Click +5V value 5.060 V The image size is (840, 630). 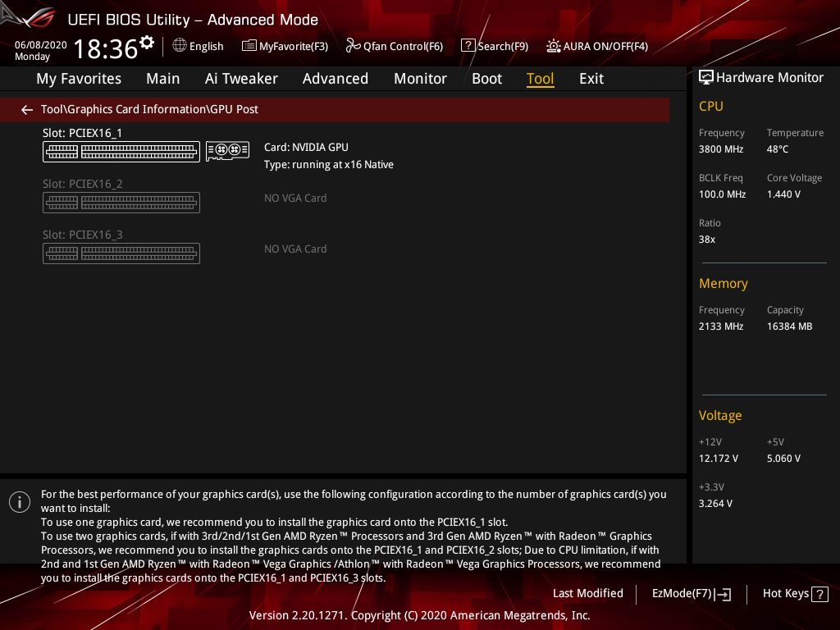tap(783, 459)
